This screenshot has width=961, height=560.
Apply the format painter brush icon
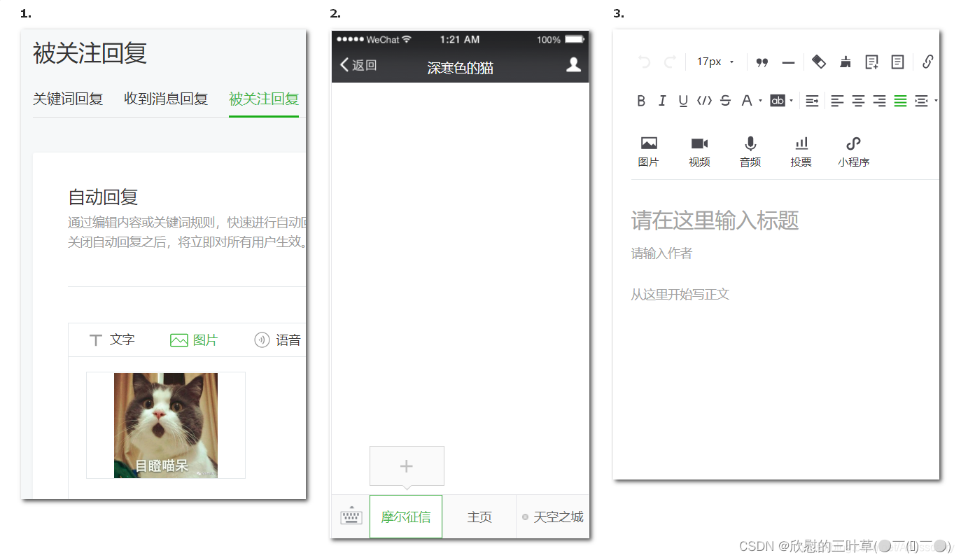click(845, 62)
